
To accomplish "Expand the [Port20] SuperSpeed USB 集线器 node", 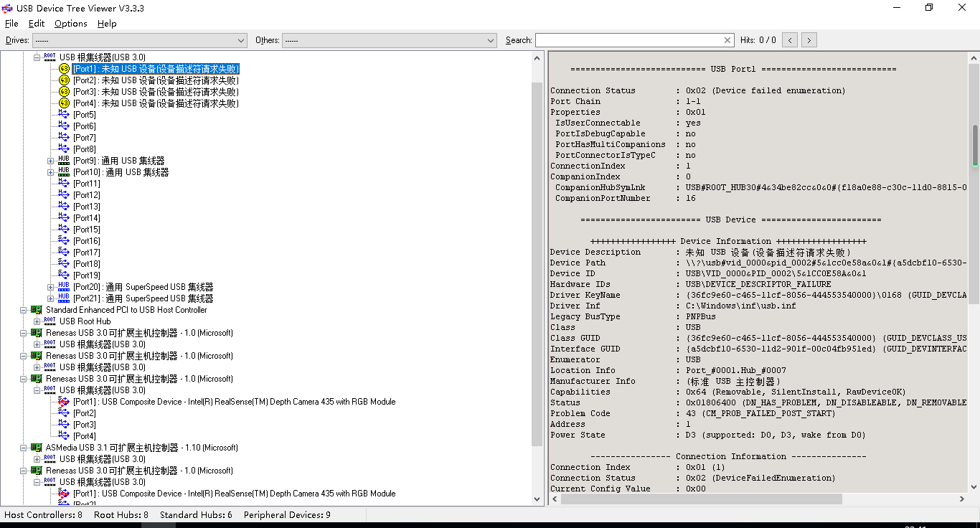I will click(x=51, y=287).
